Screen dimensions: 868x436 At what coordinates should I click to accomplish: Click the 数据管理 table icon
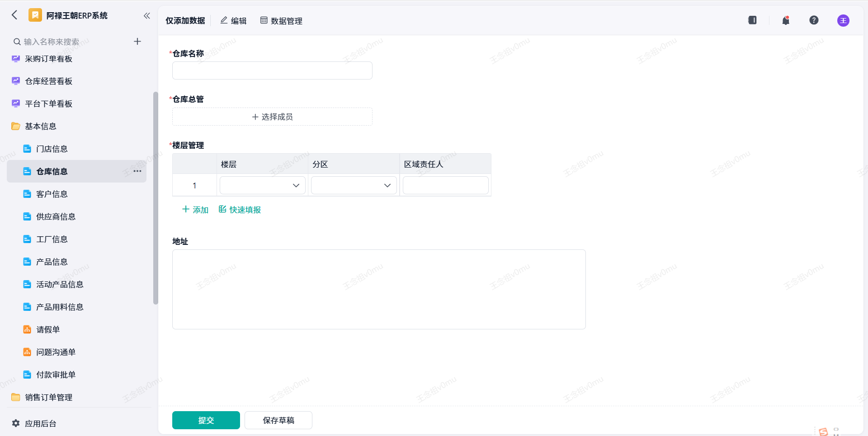(264, 20)
